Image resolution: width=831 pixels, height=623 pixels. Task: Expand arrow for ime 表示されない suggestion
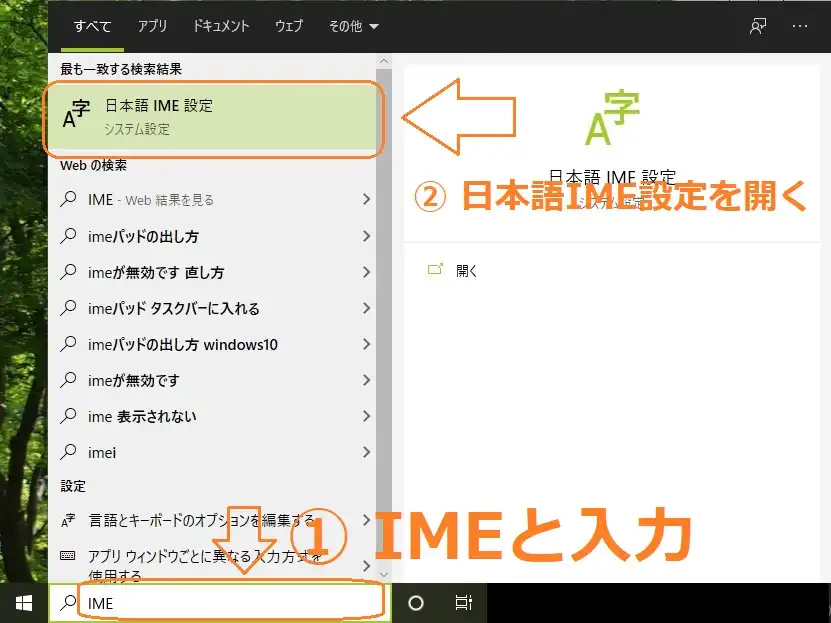click(x=366, y=416)
